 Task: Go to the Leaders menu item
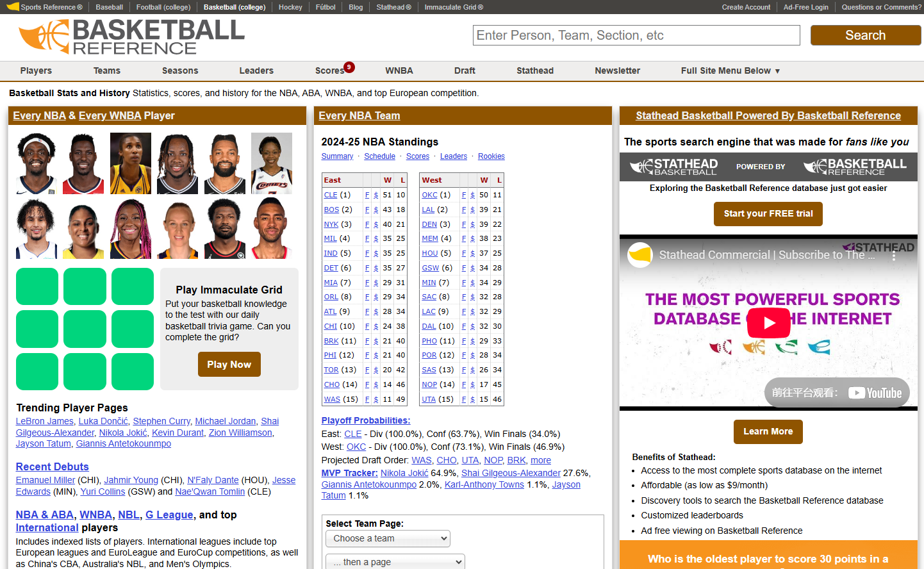click(256, 70)
